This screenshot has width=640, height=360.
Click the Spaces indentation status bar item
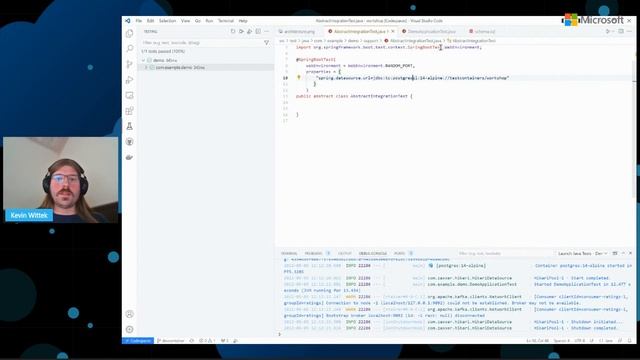coord(562,340)
